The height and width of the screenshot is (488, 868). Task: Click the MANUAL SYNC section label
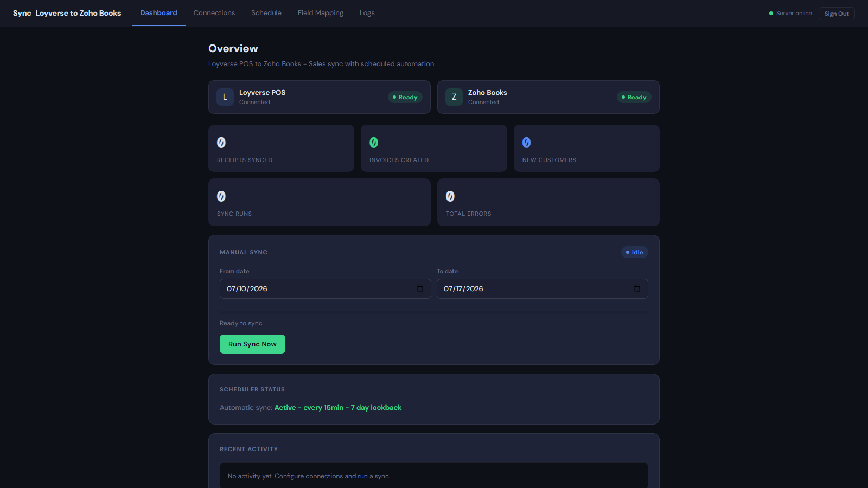[x=244, y=252]
